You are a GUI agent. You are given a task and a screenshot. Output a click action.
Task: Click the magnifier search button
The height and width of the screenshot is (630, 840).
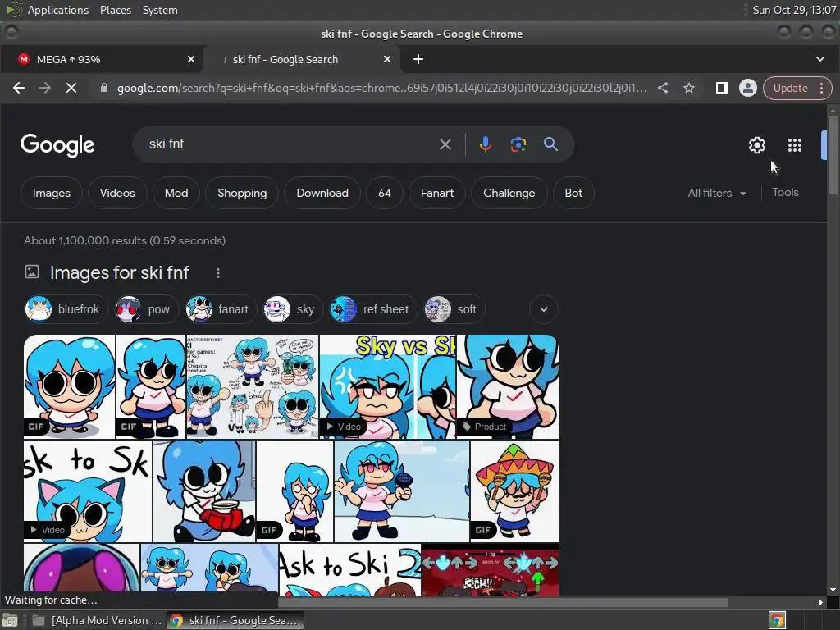coord(550,144)
